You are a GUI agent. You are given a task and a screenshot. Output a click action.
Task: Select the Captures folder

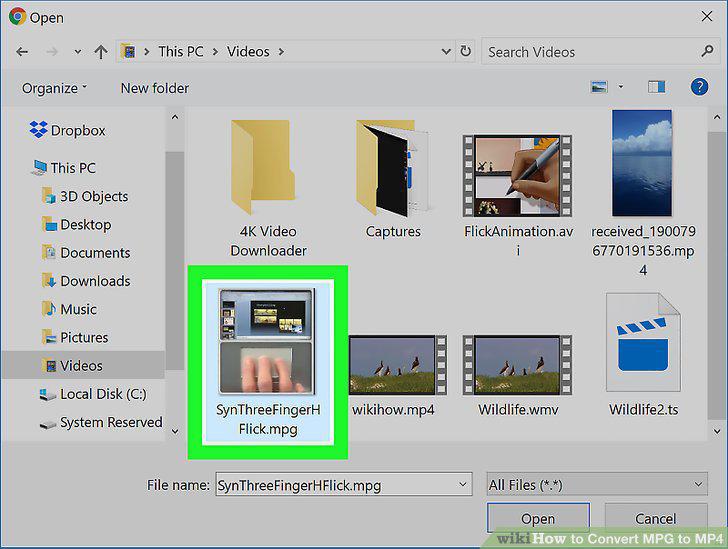click(393, 179)
